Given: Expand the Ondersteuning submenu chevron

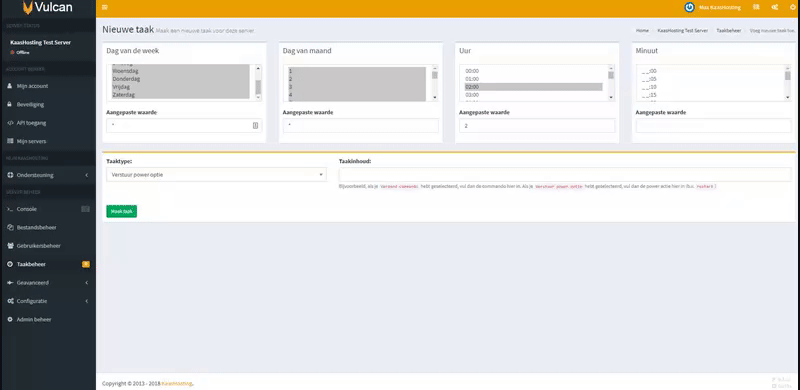Looking at the screenshot, I should 87,175.
